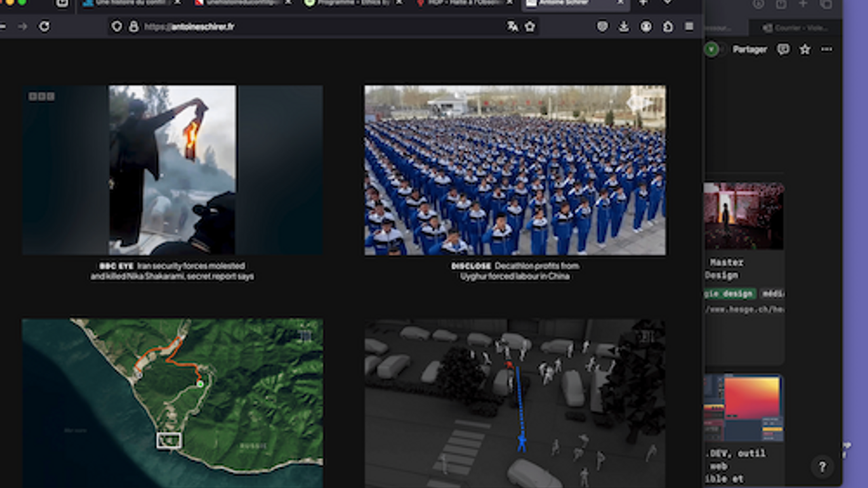The width and height of the screenshot is (868, 488).
Task: Open the downloads panel
Action: [624, 26]
